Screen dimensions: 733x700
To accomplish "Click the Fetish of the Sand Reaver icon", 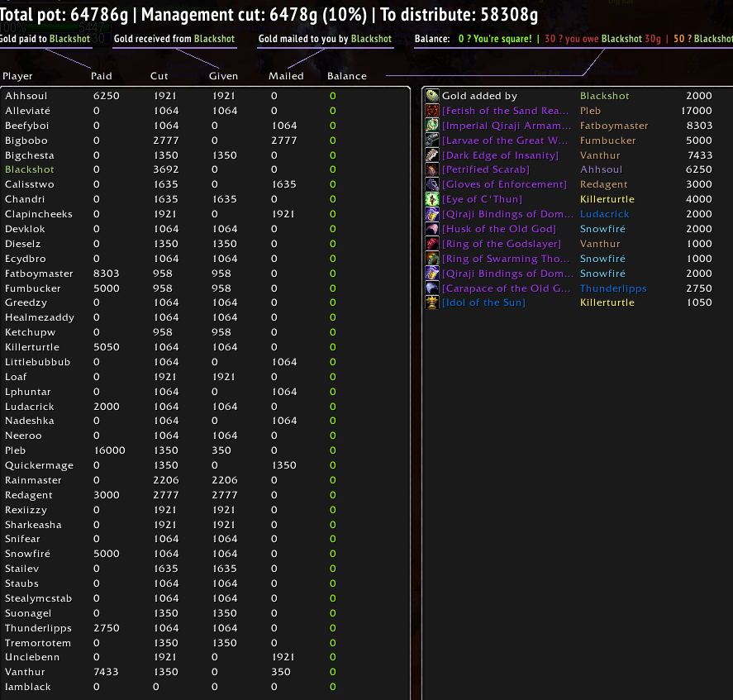I will [432, 111].
